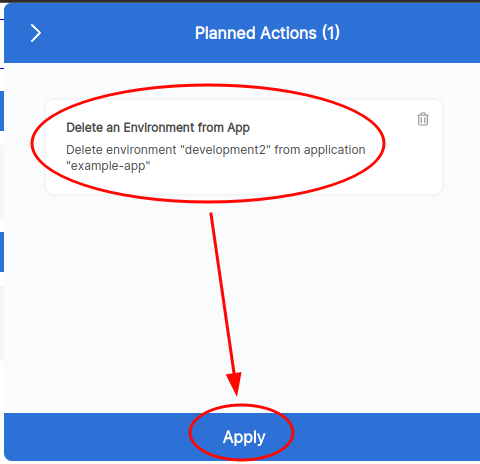
Task: Apply the planned actions
Action: [244, 437]
